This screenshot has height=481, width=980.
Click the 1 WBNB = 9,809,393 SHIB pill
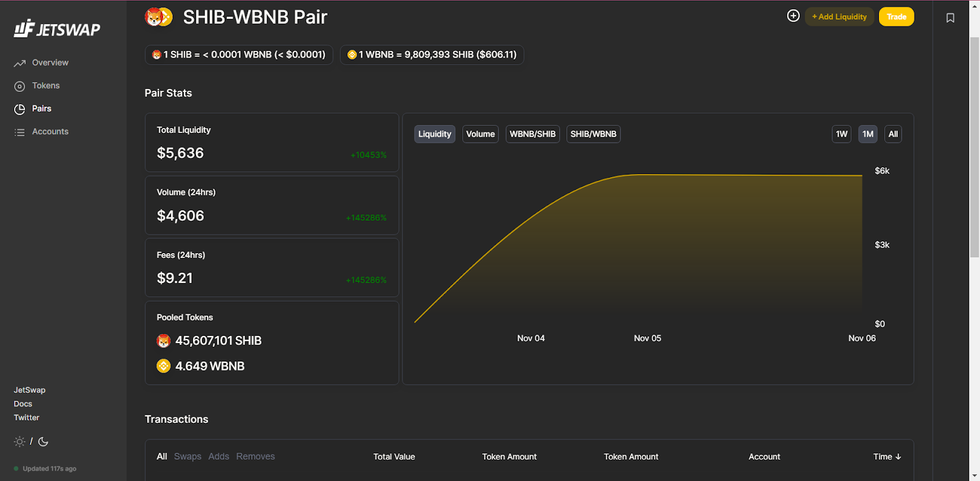[432, 55]
